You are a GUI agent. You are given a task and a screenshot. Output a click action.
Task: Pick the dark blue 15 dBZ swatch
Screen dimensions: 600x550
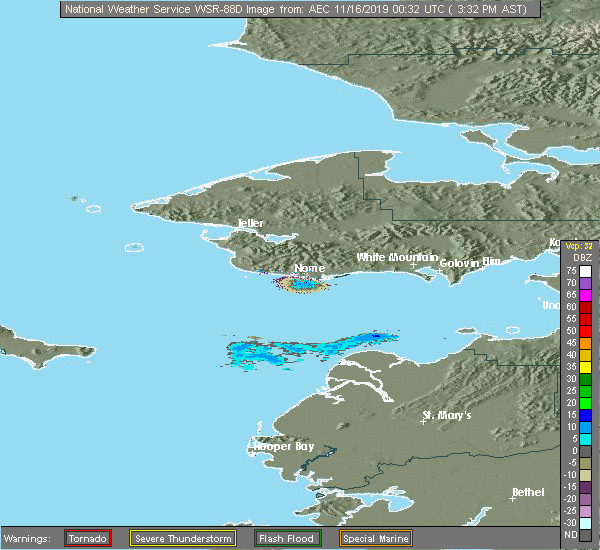(x=585, y=415)
